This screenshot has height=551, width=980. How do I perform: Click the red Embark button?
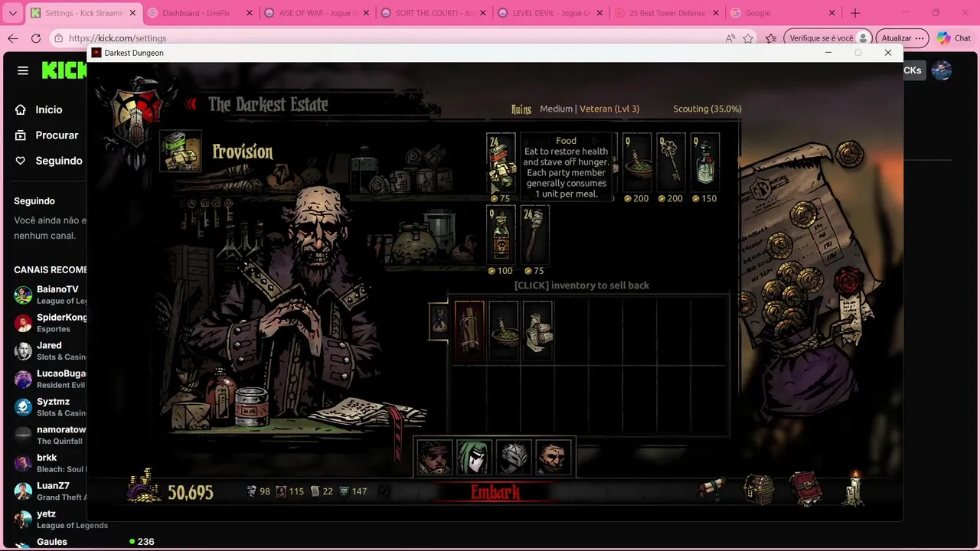tap(495, 492)
